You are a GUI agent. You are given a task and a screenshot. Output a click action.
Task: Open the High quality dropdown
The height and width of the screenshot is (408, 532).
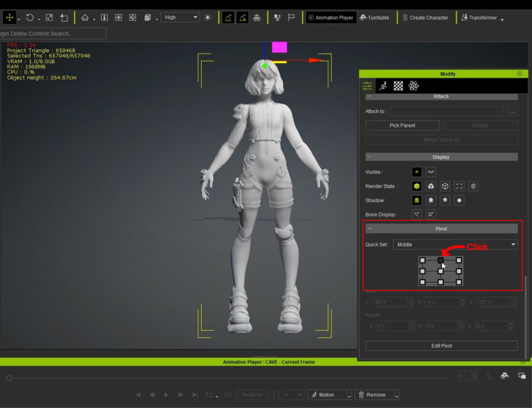point(180,18)
